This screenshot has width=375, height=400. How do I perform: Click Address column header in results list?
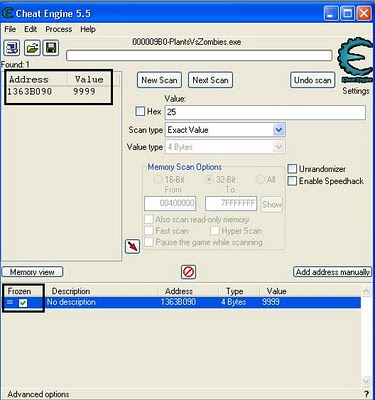coord(29,79)
